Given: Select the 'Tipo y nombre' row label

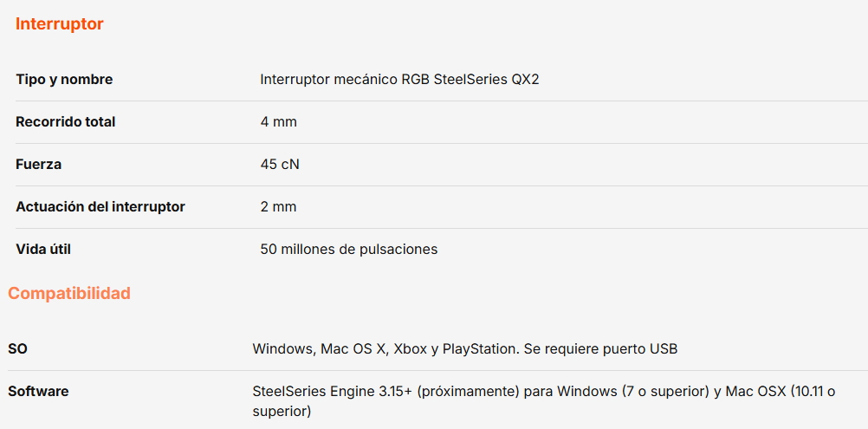Looking at the screenshot, I should click(64, 80).
